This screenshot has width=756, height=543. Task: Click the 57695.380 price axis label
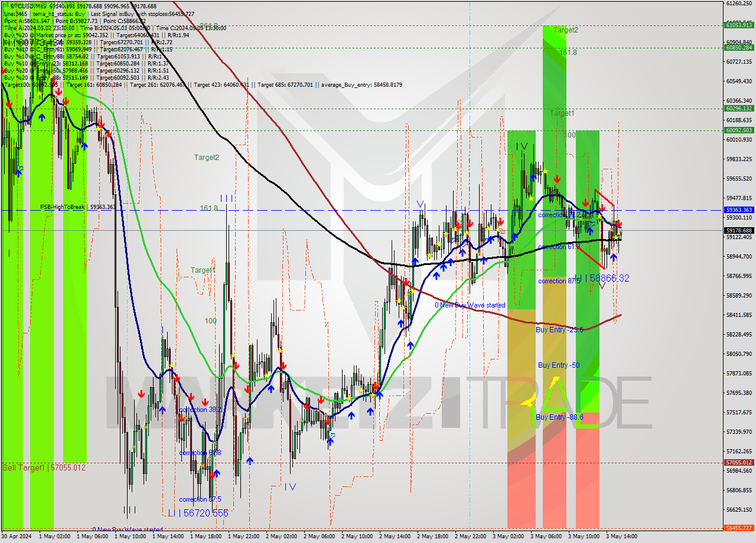pos(739,392)
